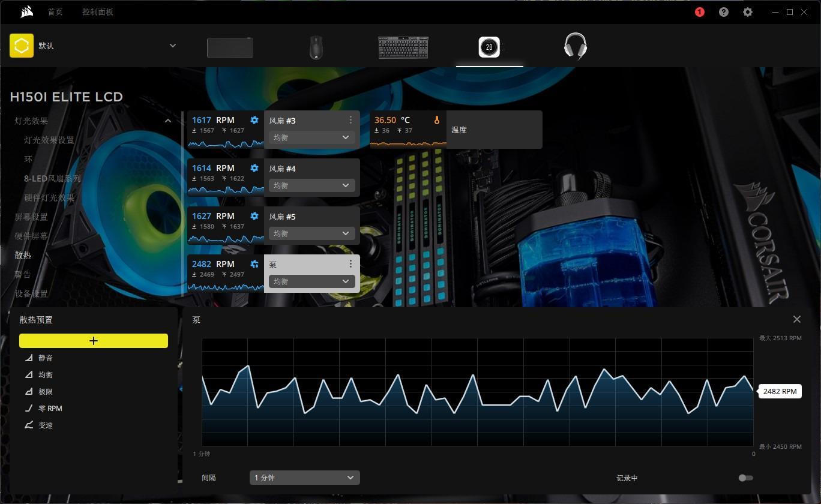Open 硬件屏幕 in sidebar

(x=31, y=236)
